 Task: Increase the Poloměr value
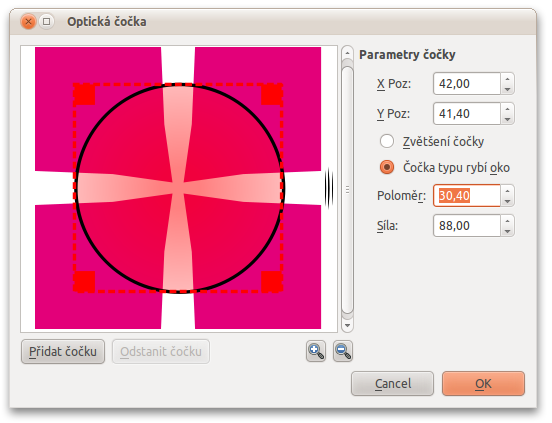pos(507,191)
